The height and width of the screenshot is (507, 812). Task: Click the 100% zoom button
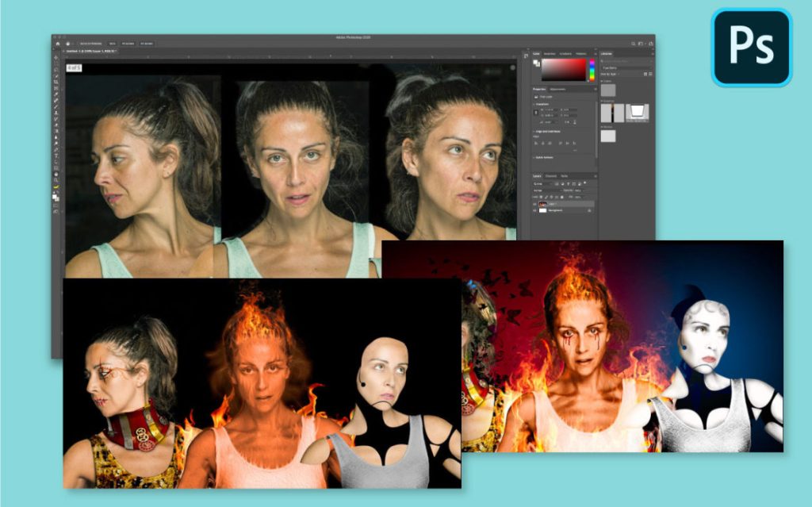112,44
